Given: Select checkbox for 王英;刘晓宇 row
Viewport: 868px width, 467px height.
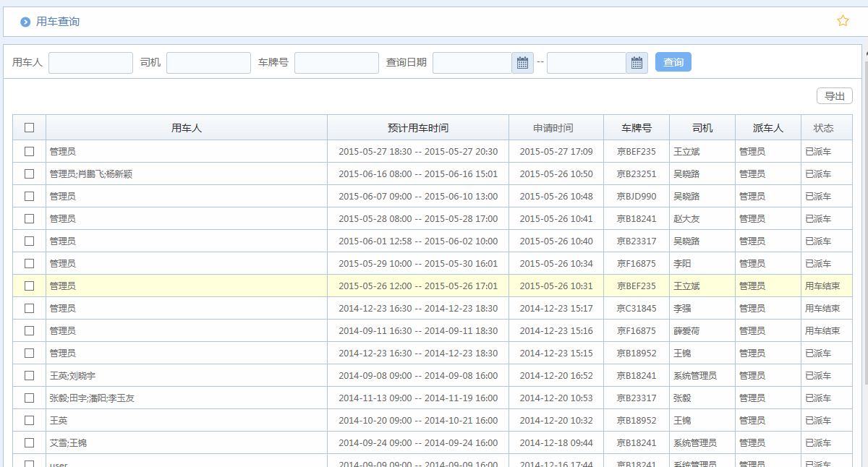Looking at the screenshot, I should (x=29, y=375).
